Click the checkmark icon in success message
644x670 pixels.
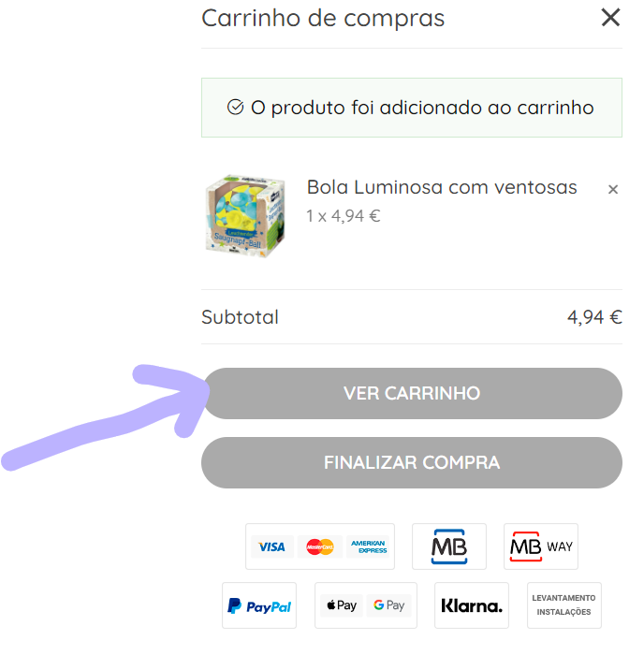(x=236, y=108)
